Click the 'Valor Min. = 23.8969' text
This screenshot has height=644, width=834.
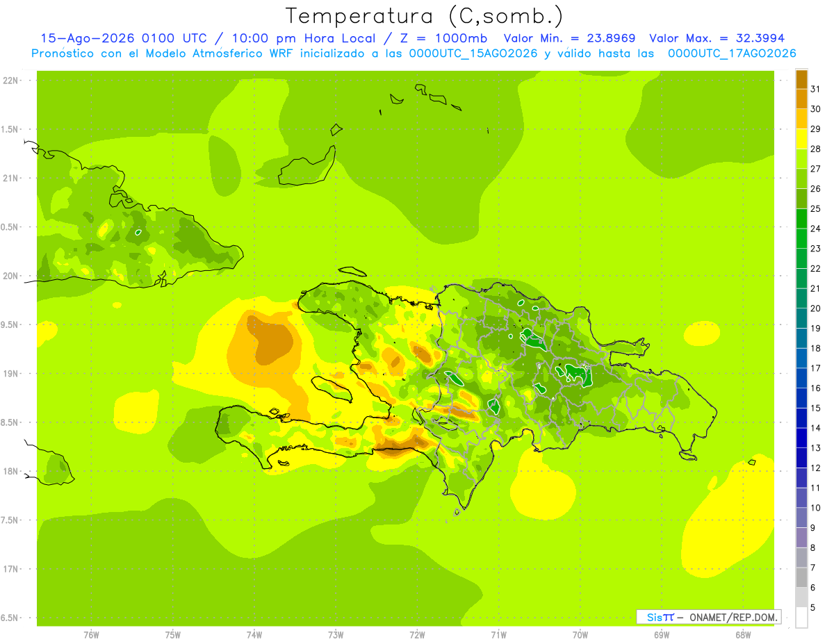(x=570, y=38)
